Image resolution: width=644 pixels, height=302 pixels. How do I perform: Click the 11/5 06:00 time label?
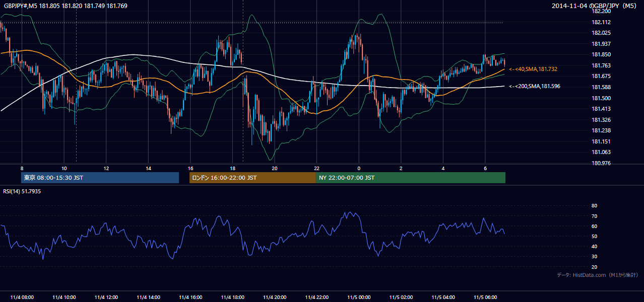click(x=485, y=297)
